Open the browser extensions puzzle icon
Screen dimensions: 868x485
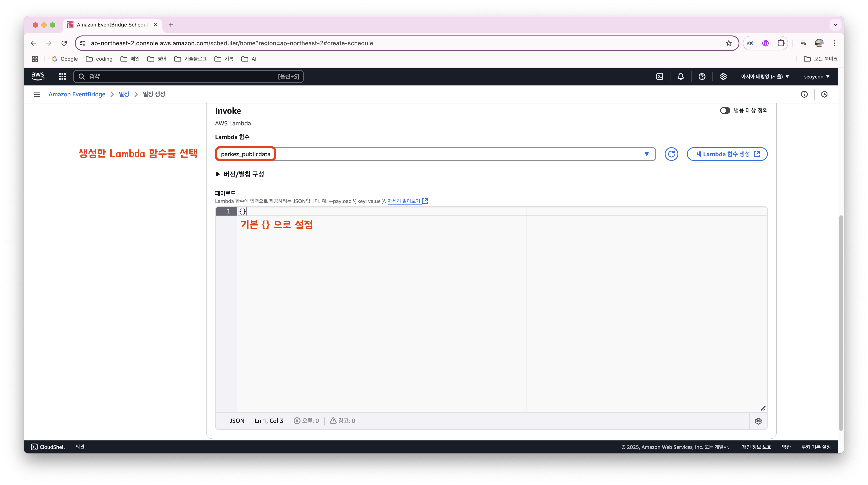point(781,43)
